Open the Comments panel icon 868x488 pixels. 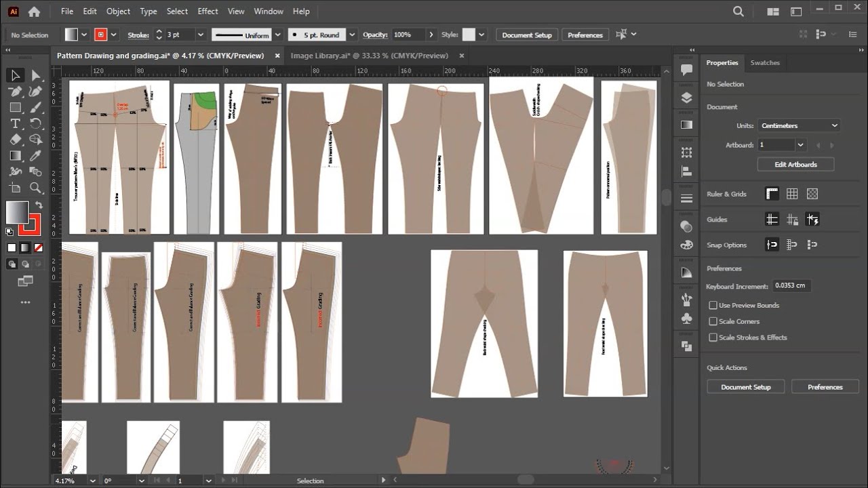click(x=686, y=70)
